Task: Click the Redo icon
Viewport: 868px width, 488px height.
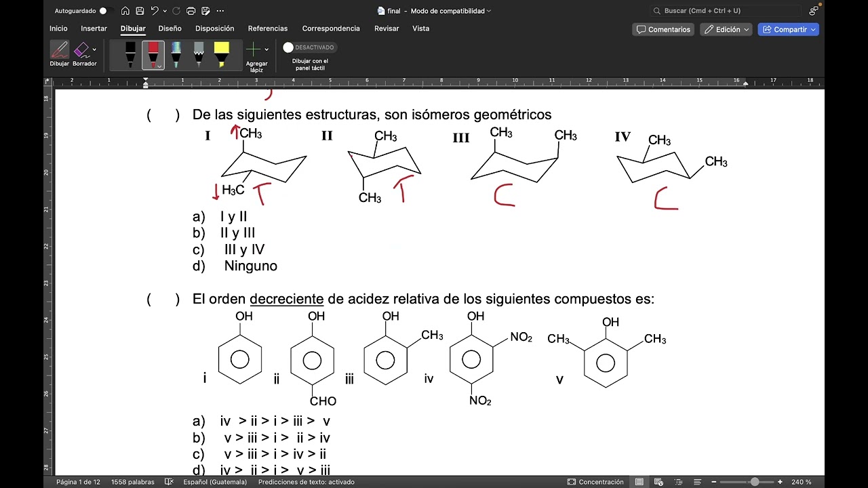Action: coord(176,11)
